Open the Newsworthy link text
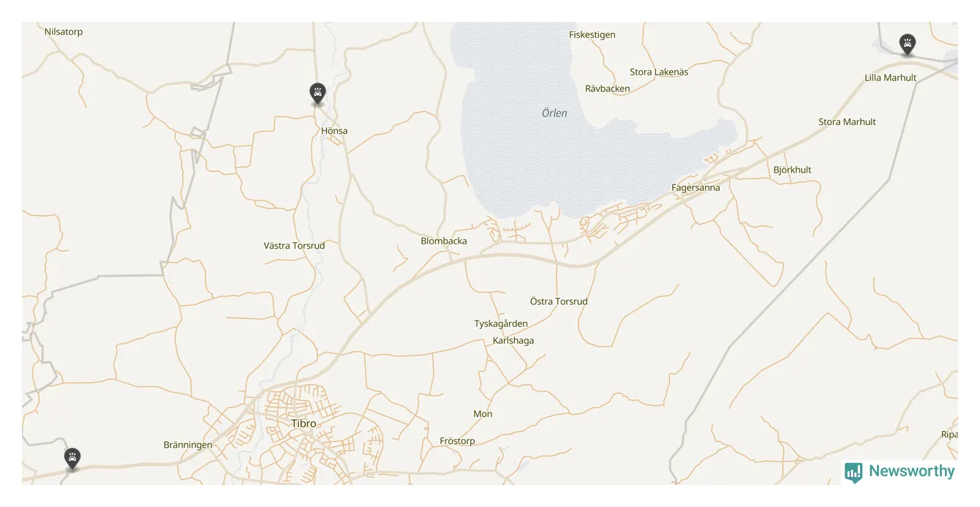Screen dimensions: 980x507 [x=911, y=471]
